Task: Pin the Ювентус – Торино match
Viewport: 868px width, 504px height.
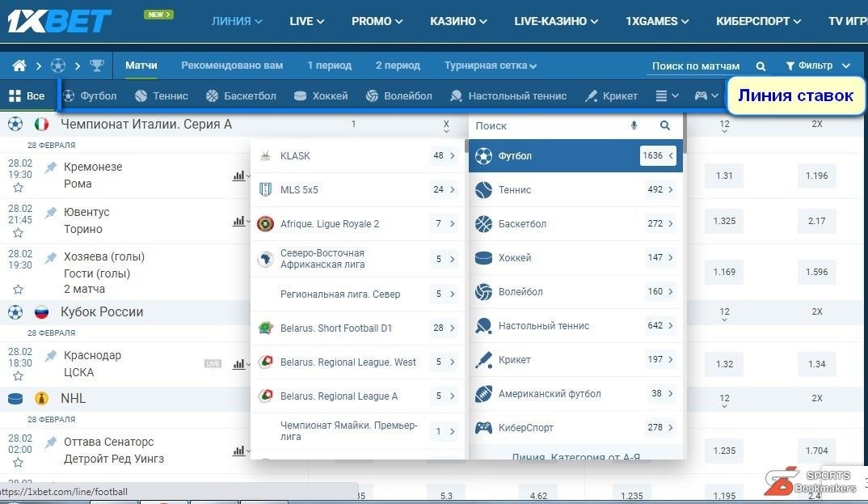Action: (x=51, y=212)
